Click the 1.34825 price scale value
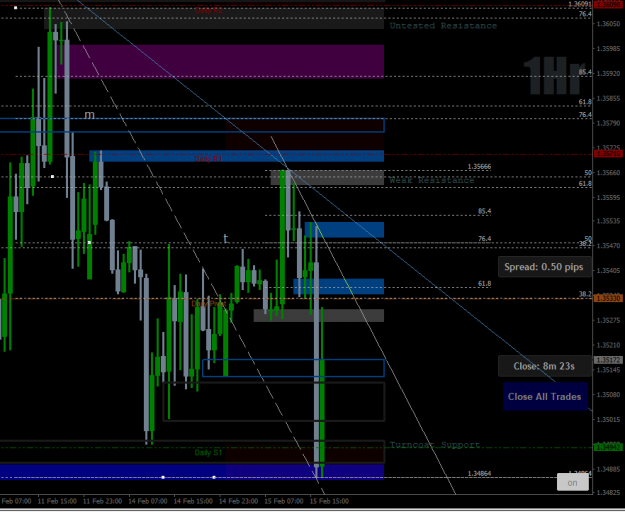Screen dimensions: 625x512 [608, 492]
